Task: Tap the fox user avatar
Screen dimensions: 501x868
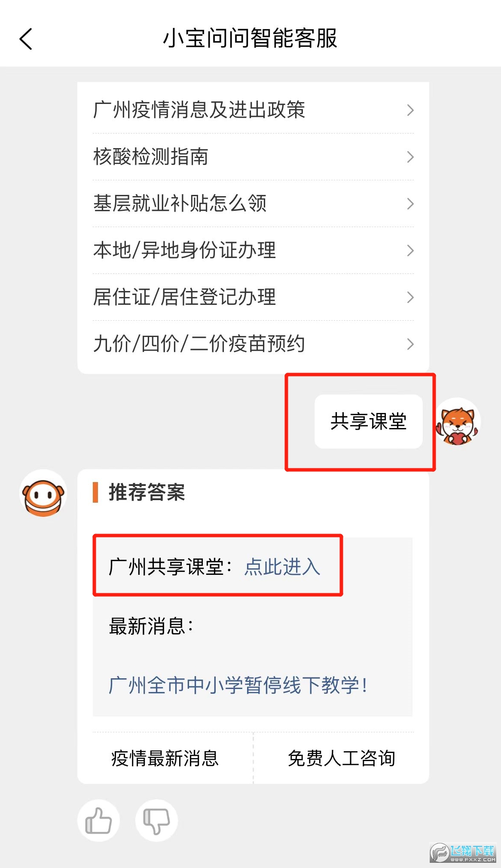Action: 458,422
